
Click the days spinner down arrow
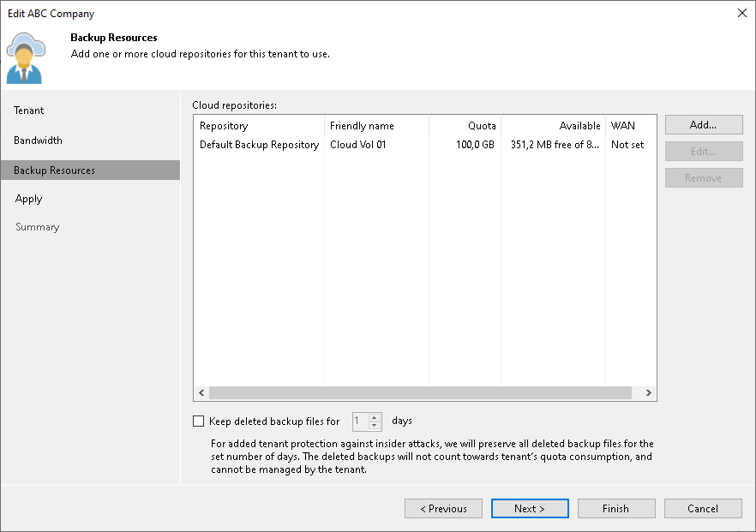tap(374, 423)
